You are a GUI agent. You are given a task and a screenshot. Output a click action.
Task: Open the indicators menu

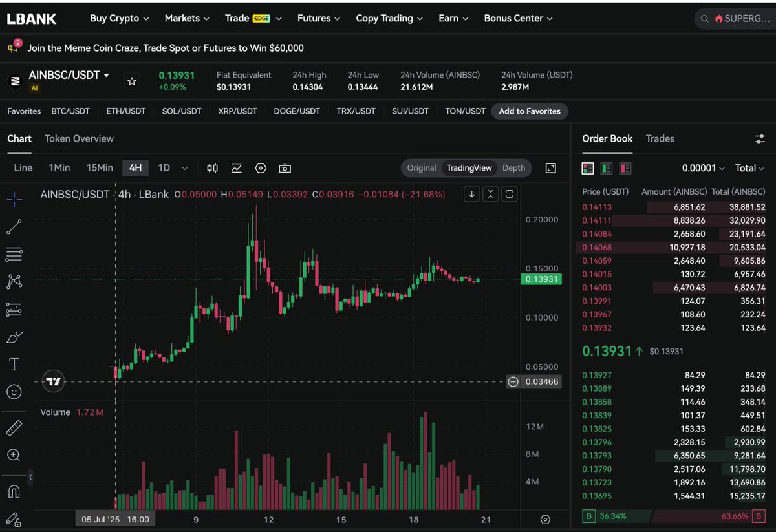[x=237, y=168]
